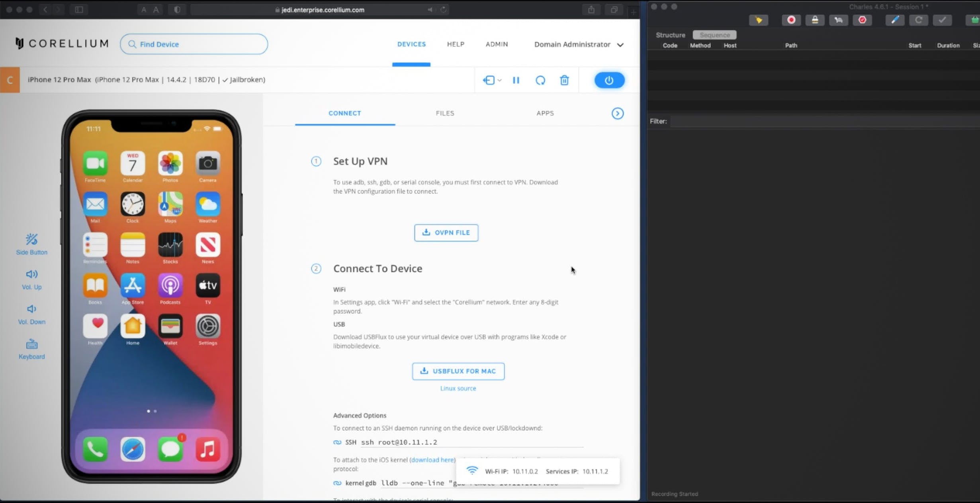This screenshot has width=980, height=503.
Task: Expand the Domain Administrator dropdown
Action: [x=620, y=45]
